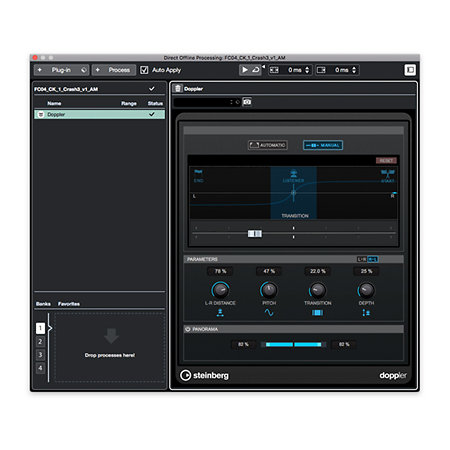Click the bypass icon on the Doppler row
This screenshot has height=450, width=450.
tap(41, 114)
